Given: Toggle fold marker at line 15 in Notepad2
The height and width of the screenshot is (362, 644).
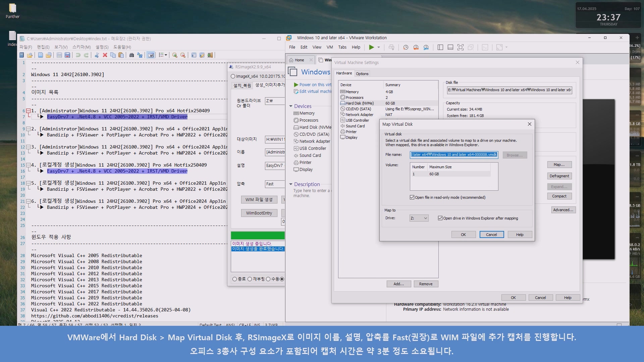Looking at the screenshot, I should pos(29,165).
